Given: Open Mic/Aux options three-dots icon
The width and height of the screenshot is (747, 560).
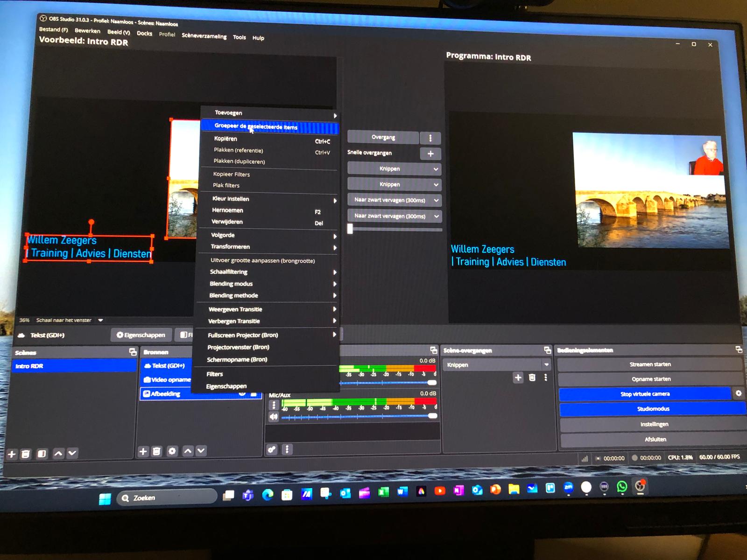Looking at the screenshot, I should (x=274, y=405).
